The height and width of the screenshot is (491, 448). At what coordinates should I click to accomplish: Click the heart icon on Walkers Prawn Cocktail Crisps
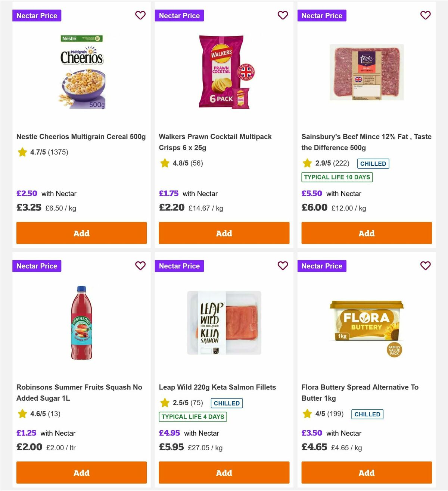(283, 15)
